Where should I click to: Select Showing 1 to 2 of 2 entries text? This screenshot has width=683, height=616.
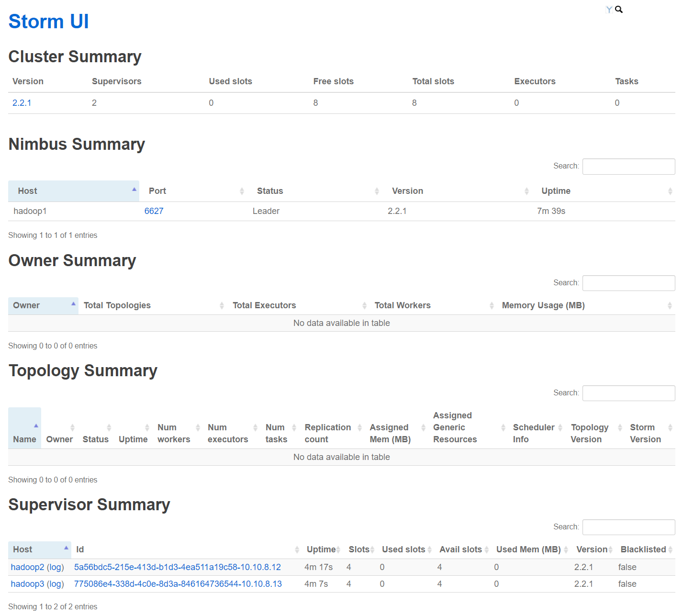point(53,606)
